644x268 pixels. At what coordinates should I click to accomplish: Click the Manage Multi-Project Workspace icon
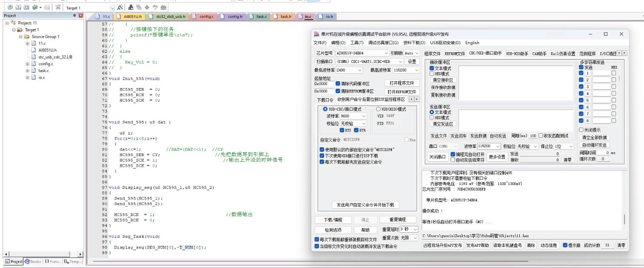click(x=139, y=8)
